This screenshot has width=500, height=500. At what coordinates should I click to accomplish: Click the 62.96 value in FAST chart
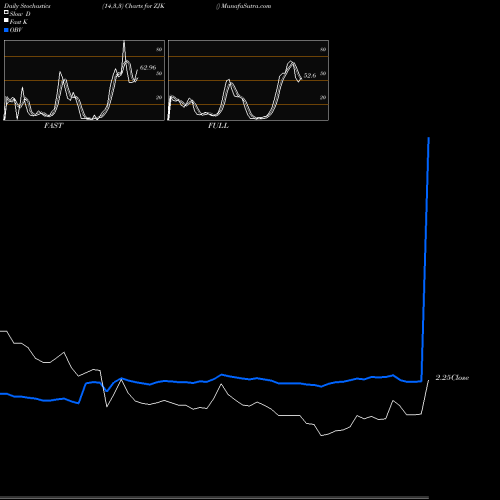(148, 68)
